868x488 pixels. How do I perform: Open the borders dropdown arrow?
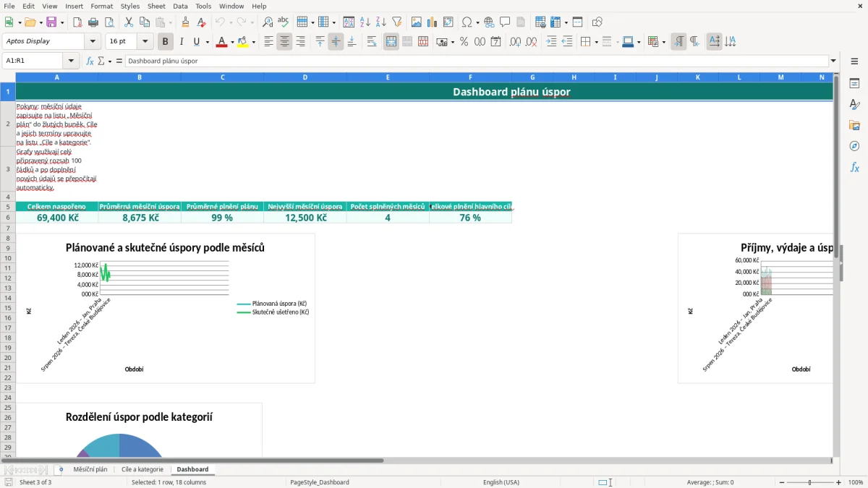(x=595, y=42)
